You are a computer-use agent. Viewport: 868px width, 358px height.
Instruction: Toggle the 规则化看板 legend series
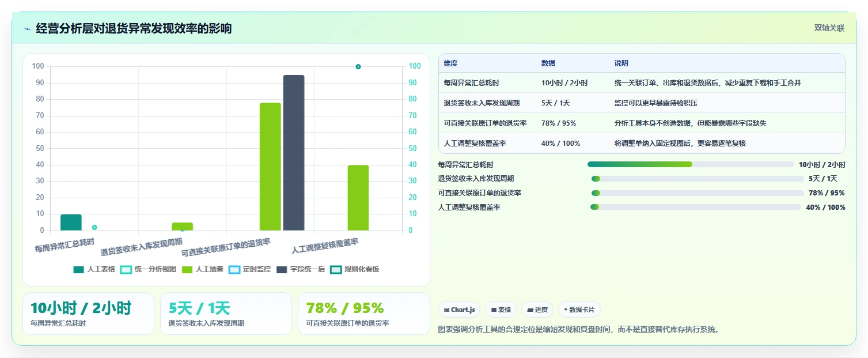coord(355,269)
